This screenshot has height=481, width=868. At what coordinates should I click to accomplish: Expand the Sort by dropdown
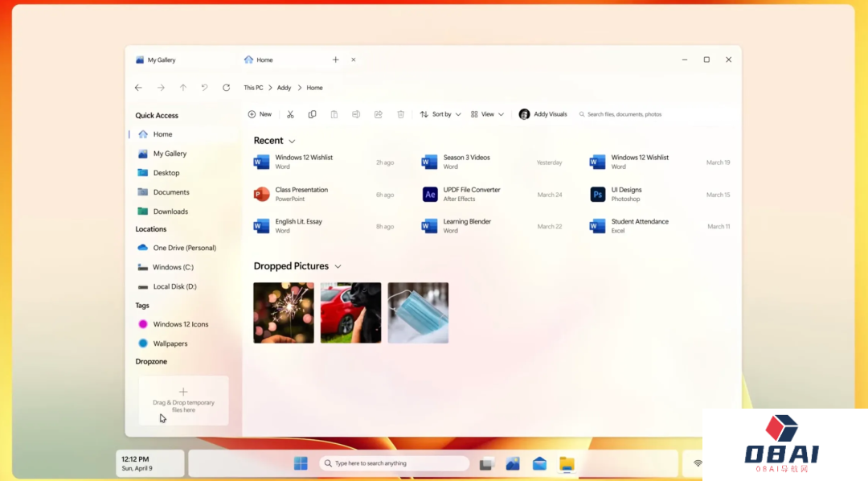coord(440,114)
